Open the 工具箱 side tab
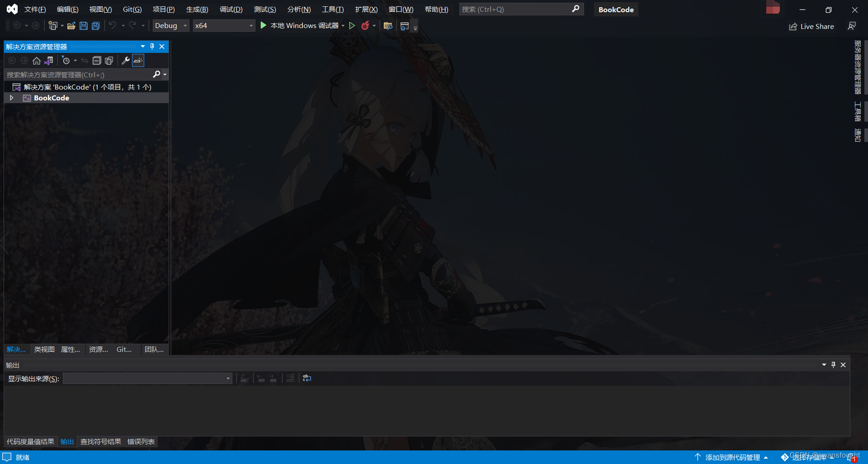 point(857,111)
